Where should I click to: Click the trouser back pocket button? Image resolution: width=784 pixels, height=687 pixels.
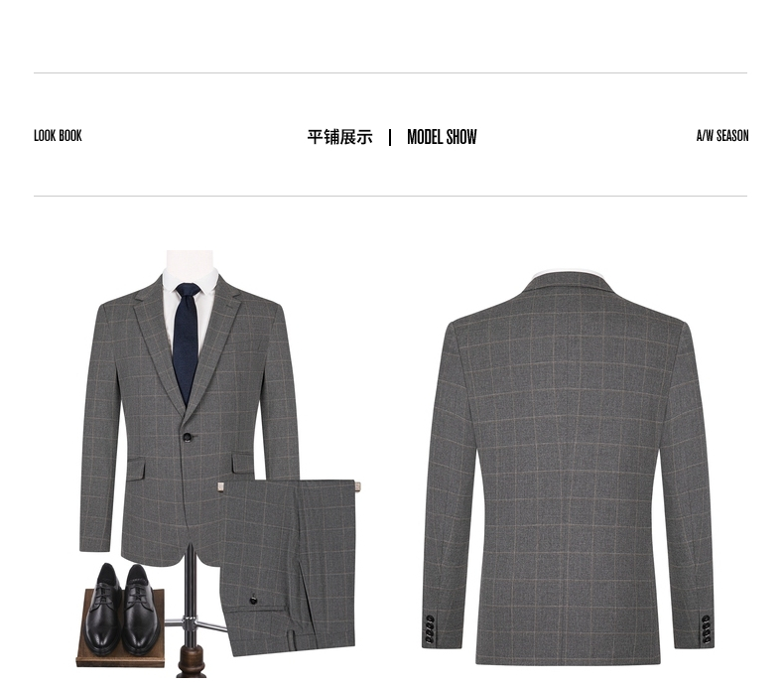pyautogui.click(x=253, y=600)
